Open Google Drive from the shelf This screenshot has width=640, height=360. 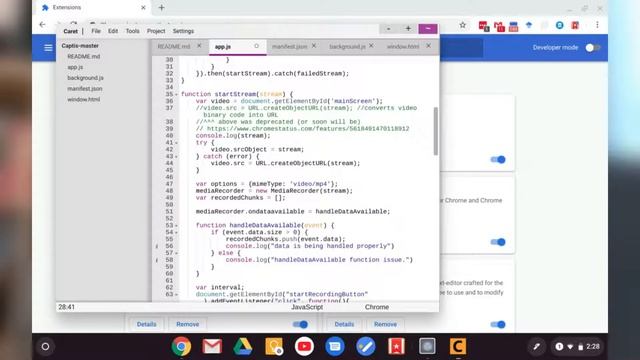pyautogui.click(x=242, y=347)
